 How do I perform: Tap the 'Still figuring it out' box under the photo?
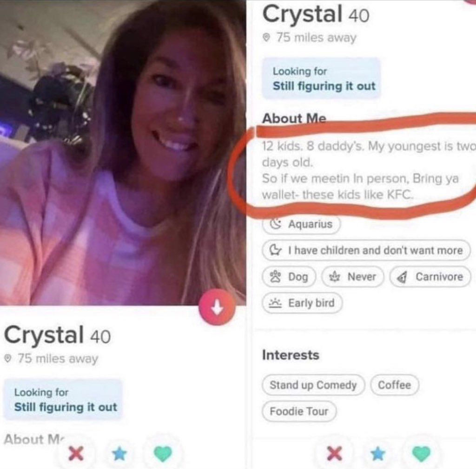(63, 399)
